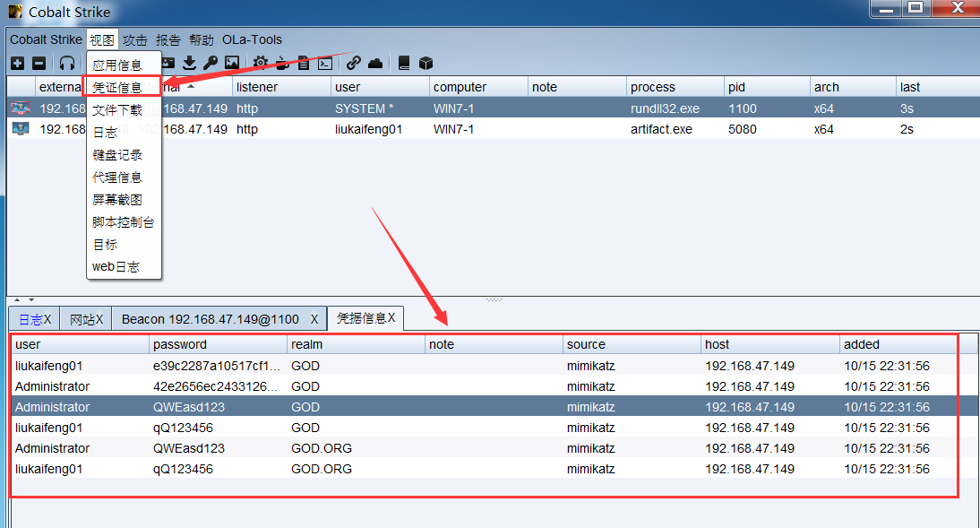Click the minus disconnect icon in toolbar

tap(39, 63)
